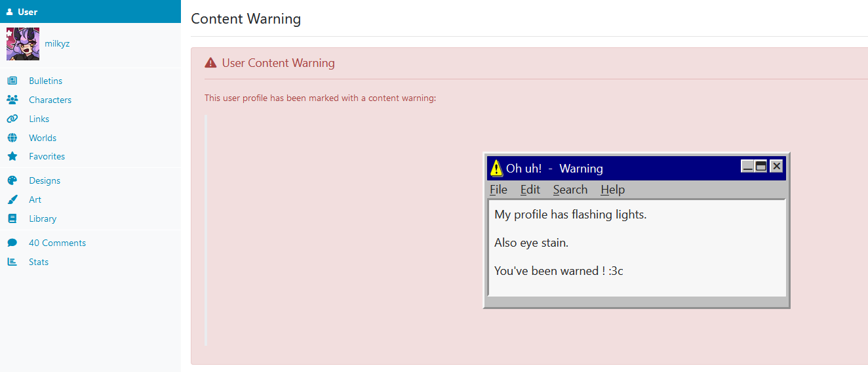This screenshot has width=868, height=372.
Task: Click the Comments speech bubble icon
Action: (x=12, y=243)
